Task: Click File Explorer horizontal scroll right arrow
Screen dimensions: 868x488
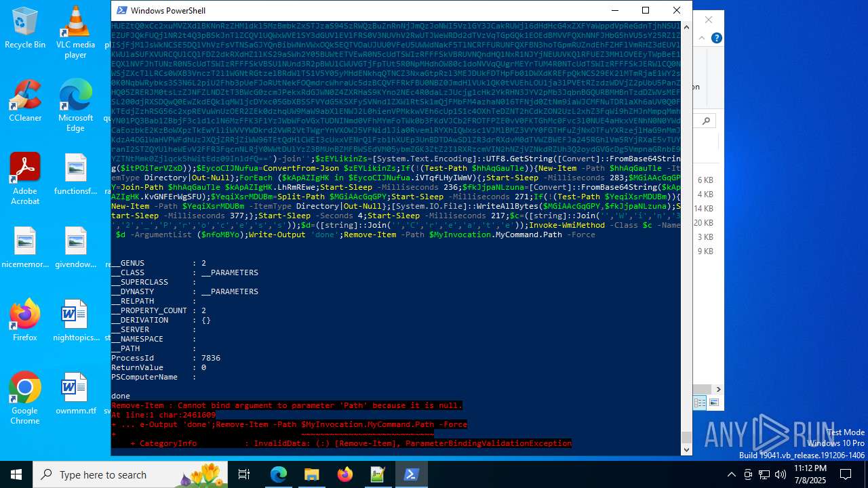Action: [718, 389]
